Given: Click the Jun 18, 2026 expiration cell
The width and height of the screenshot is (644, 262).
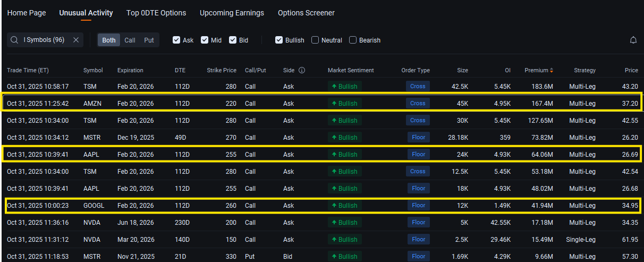Looking at the screenshot, I should tap(135, 223).
